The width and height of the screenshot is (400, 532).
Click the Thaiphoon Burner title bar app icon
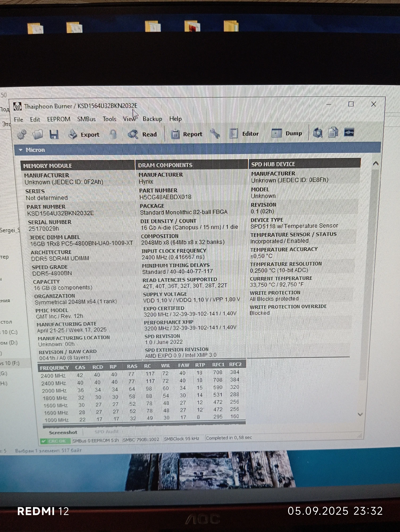point(18,106)
